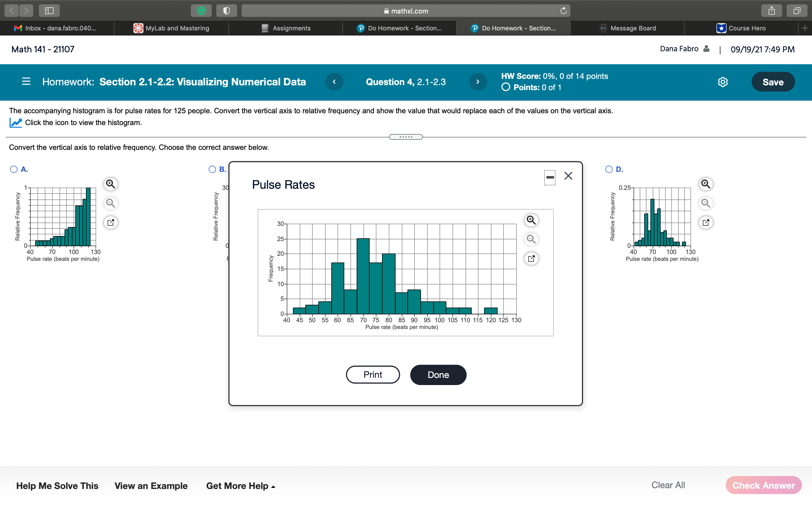Click the histogram chart icon link
Image resolution: width=812 pixels, height=507 pixels.
(16, 123)
